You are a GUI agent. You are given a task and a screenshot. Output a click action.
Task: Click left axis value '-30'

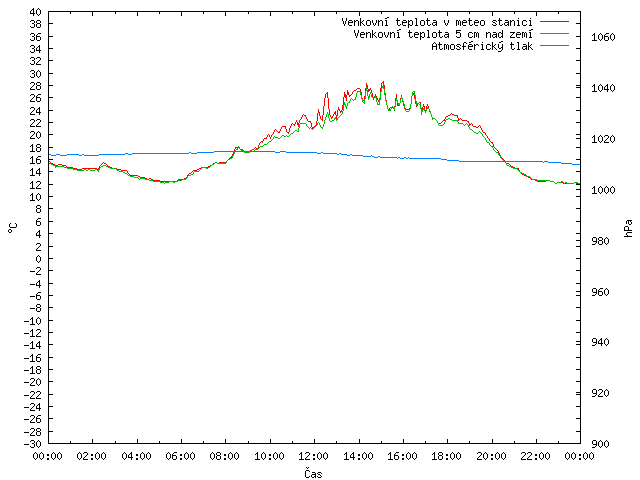(x=33, y=444)
